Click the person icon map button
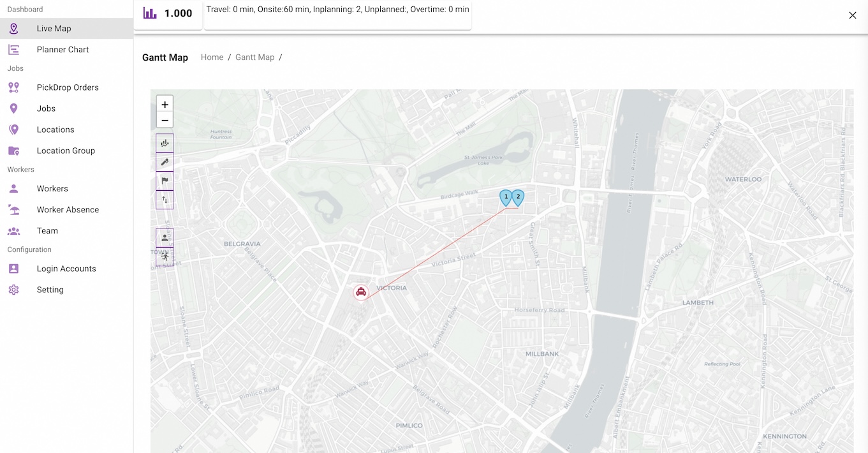 pos(165,237)
